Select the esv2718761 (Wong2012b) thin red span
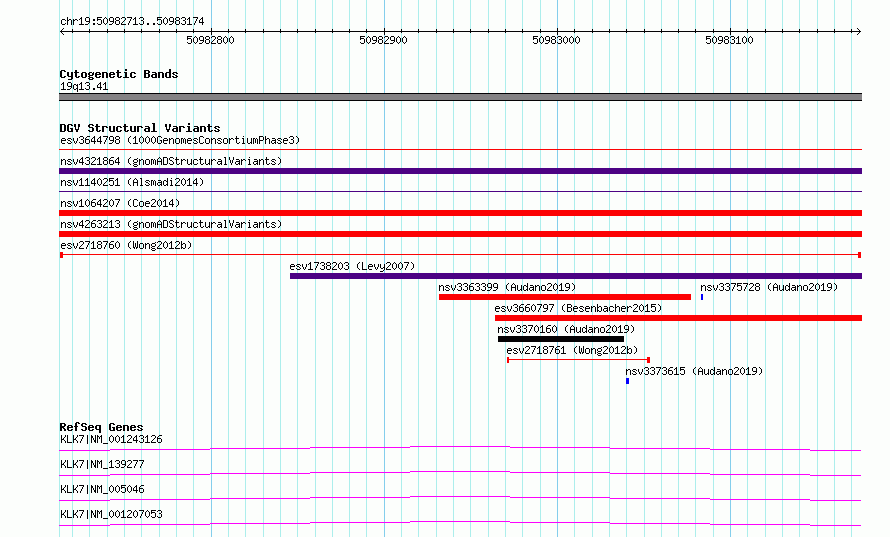This screenshot has height=537, width=890. point(578,360)
